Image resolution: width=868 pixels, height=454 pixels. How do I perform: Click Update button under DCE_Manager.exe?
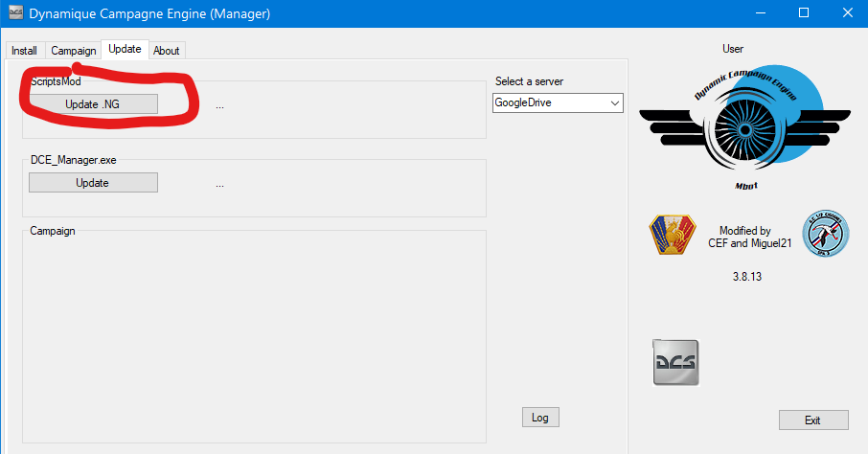(x=93, y=183)
